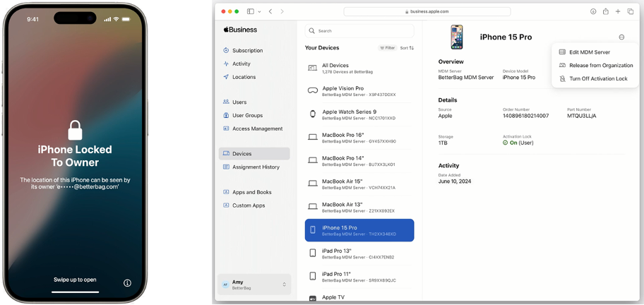This screenshot has height=305, width=644.
Task: Open User Groups in the sidebar
Action: point(243,115)
